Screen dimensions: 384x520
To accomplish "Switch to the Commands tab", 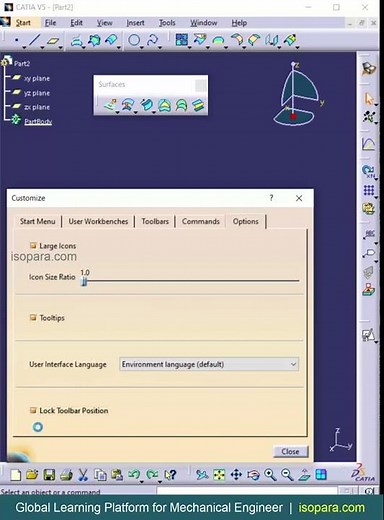I will (x=201, y=221).
